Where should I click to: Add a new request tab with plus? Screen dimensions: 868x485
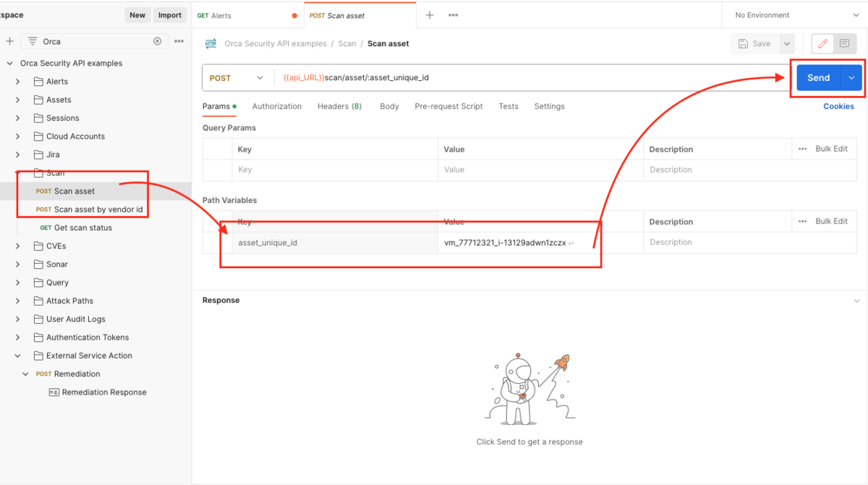[430, 15]
